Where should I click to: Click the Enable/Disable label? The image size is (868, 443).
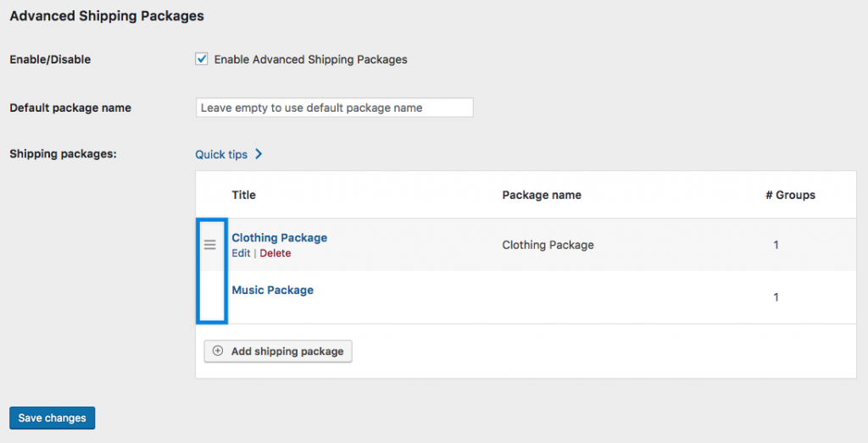point(50,59)
